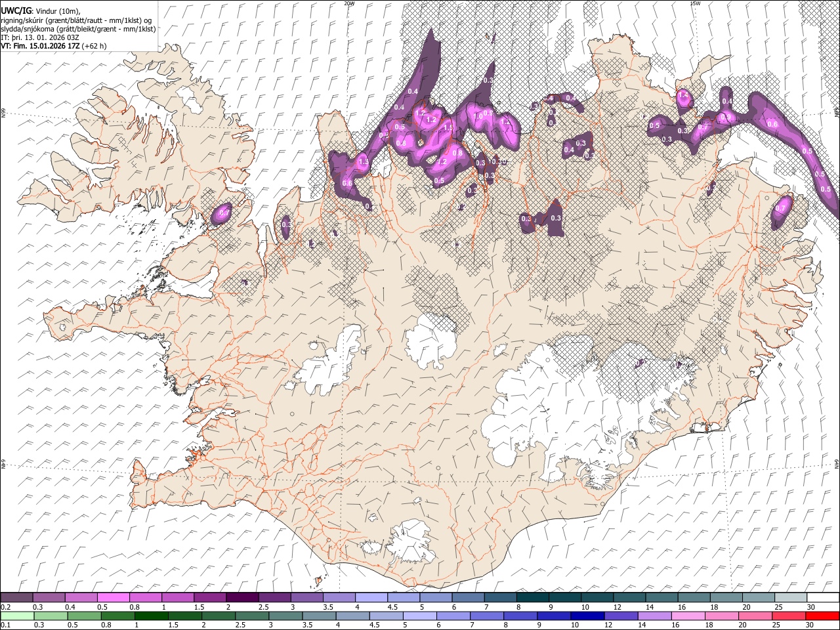Click the teal 12 swatch, upper legend row
The width and height of the screenshot is (840, 630).
(629, 598)
